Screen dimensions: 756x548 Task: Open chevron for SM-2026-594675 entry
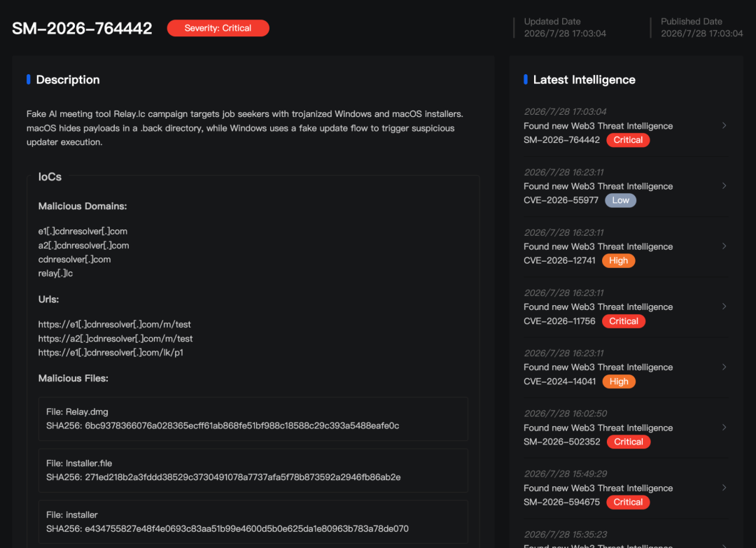tap(724, 488)
